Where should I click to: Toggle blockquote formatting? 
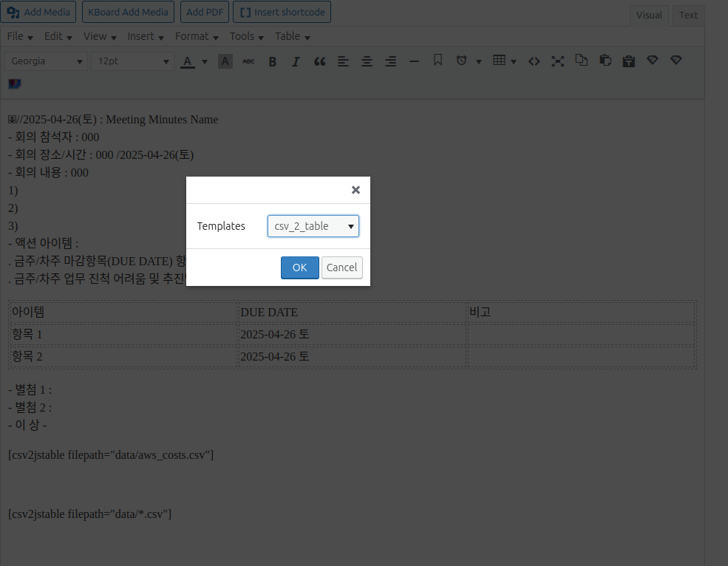coord(319,61)
